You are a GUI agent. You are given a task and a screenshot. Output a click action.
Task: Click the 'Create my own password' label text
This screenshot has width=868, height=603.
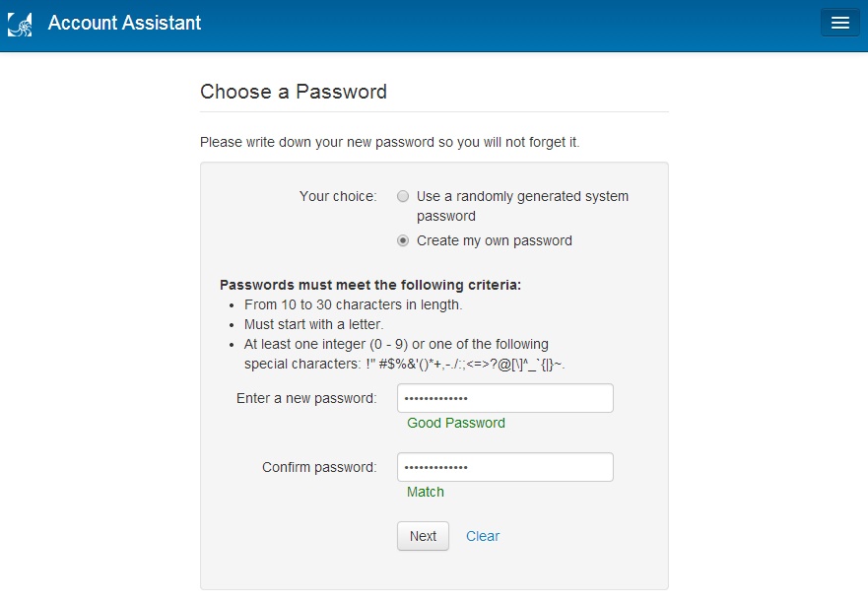click(x=495, y=240)
